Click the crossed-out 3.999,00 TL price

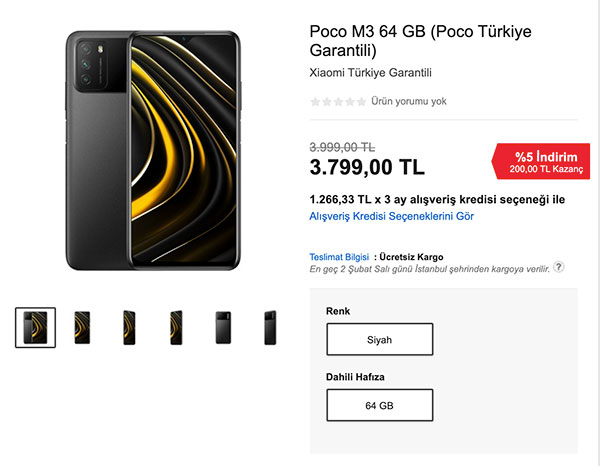342,145
